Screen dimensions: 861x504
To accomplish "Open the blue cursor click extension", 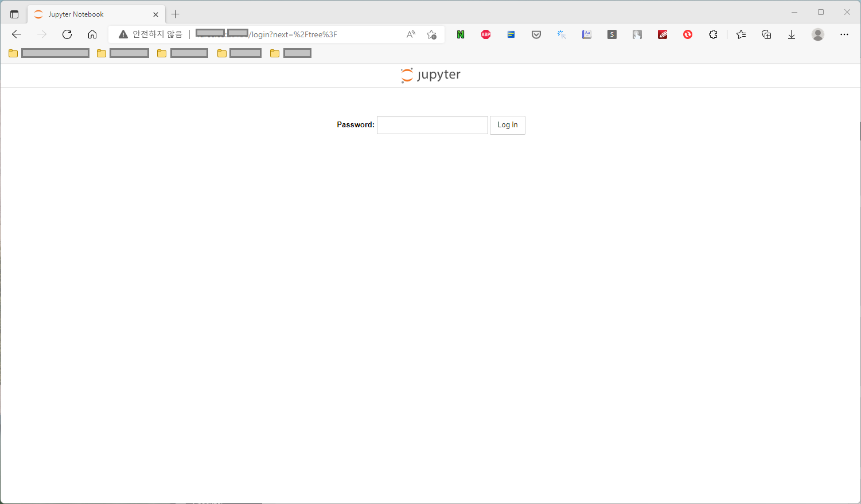I will pyautogui.click(x=562, y=34).
